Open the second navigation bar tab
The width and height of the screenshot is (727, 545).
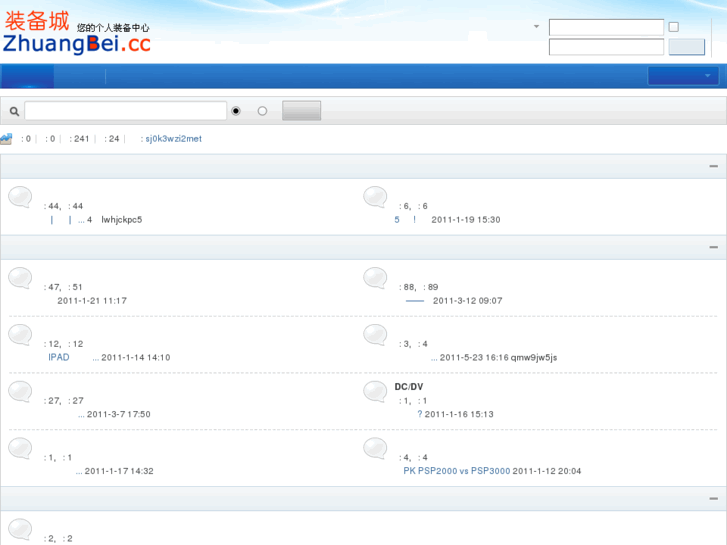coord(80,76)
